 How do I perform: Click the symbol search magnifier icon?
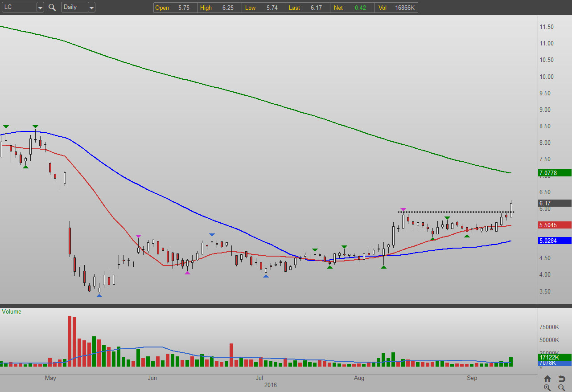click(x=52, y=7)
